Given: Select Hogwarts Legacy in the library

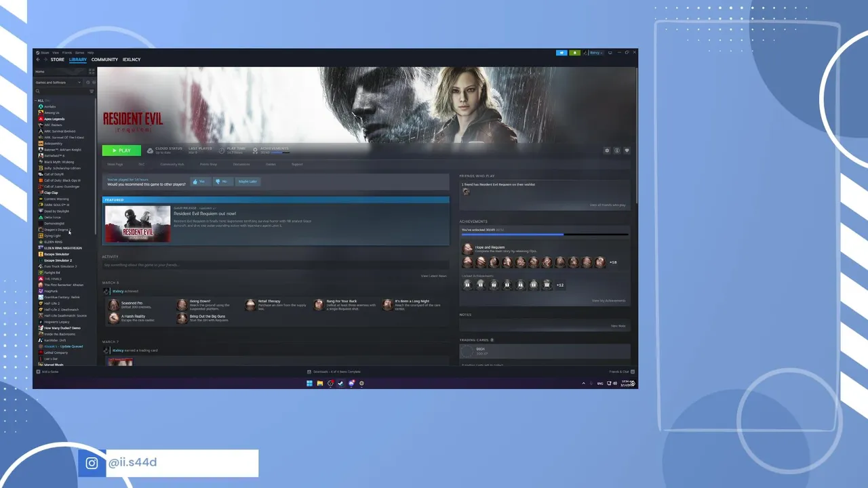Looking at the screenshot, I should point(56,322).
